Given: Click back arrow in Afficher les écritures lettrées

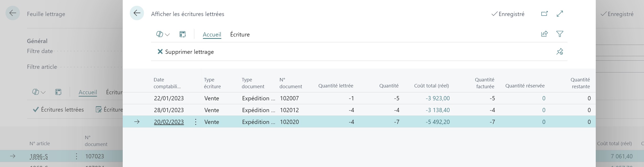Looking at the screenshot, I should coord(137,13).
